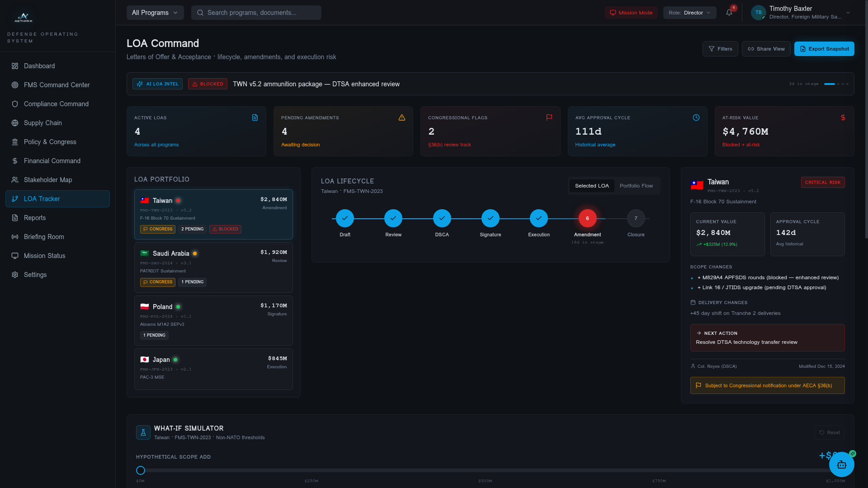Click the Share View button

pyautogui.click(x=766, y=49)
